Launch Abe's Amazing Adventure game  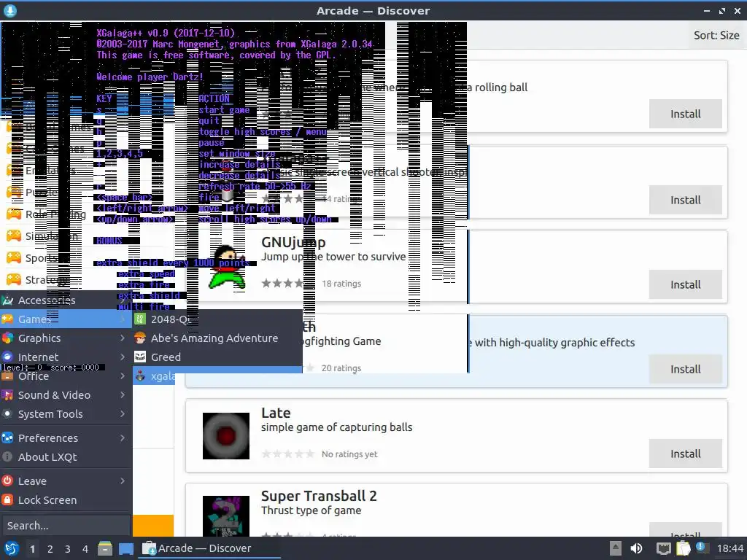pos(217,338)
